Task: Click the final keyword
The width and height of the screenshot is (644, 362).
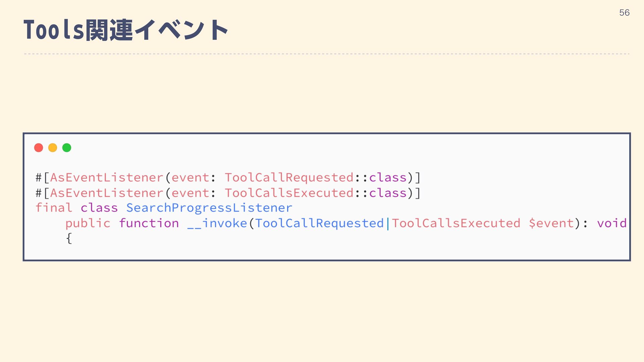Action: (54, 208)
